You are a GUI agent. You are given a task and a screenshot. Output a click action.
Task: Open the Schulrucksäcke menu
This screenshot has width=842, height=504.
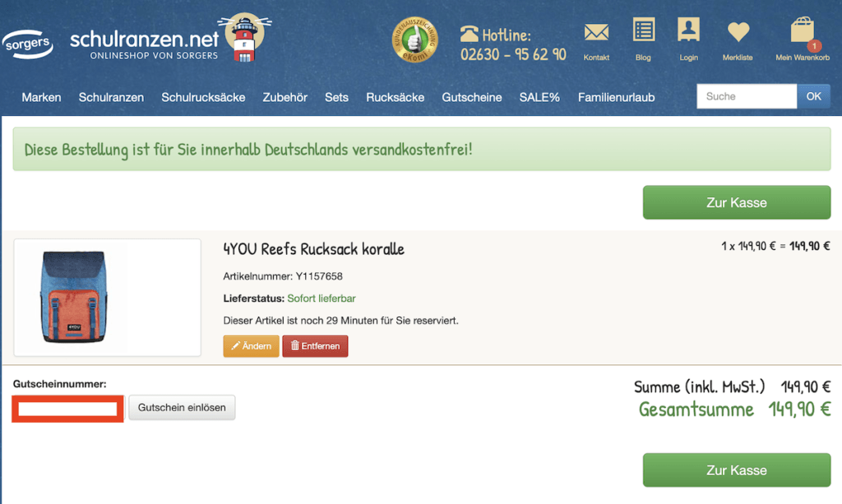[x=203, y=97]
